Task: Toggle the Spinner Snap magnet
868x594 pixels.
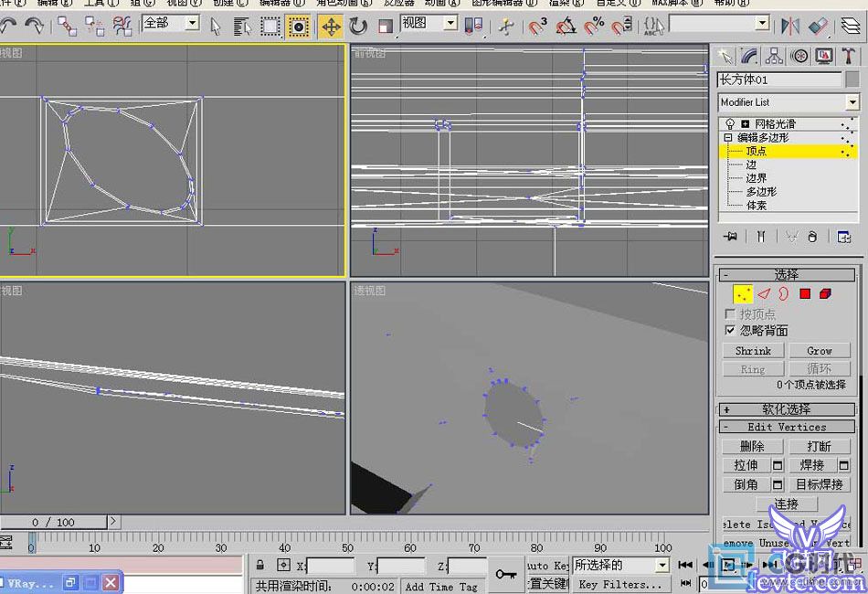Action: tap(621, 26)
